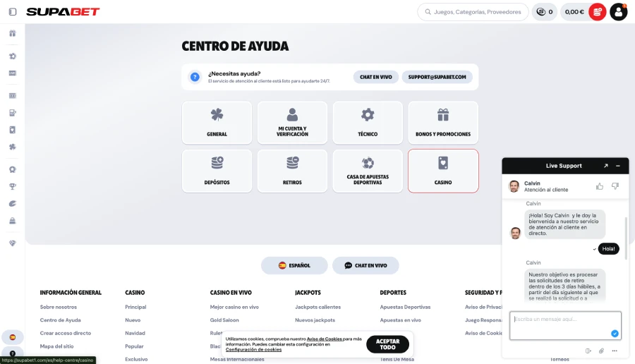Open the trophy icon in the sidebar
Image resolution: width=635 pixels, height=364 pixels.
13,187
